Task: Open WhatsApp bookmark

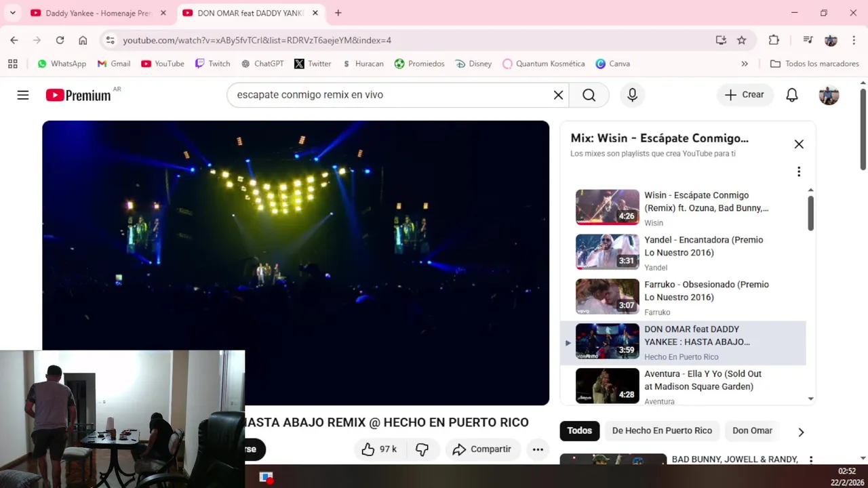Action: 62,64
